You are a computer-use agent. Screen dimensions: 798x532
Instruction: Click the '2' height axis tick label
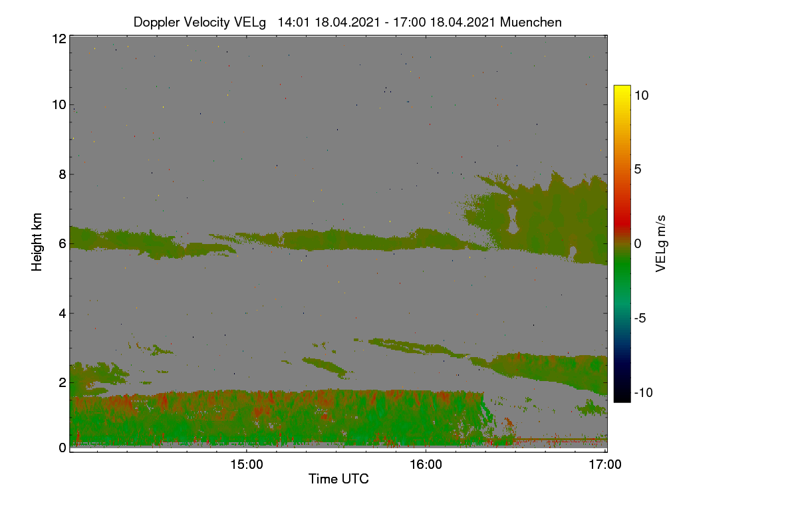click(62, 382)
